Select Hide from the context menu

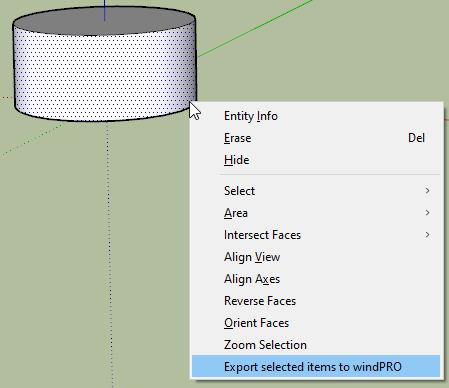[316, 160]
